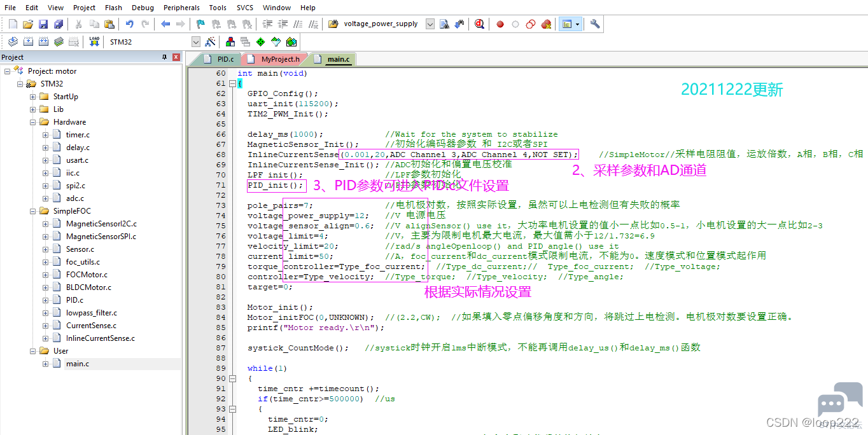Select FOCMotor.c in the project tree

click(87, 275)
